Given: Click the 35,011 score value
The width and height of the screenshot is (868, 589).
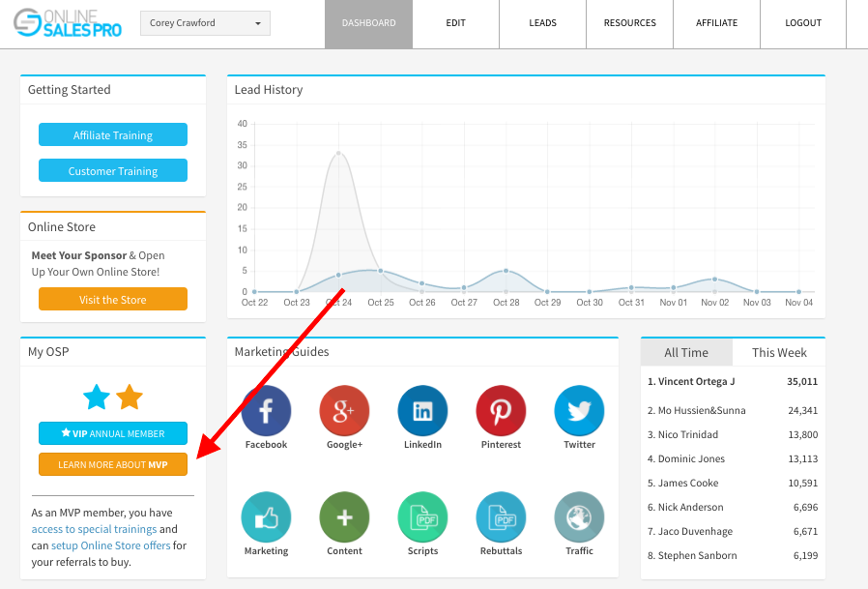Looking at the screenshot, I should (802, 381).
